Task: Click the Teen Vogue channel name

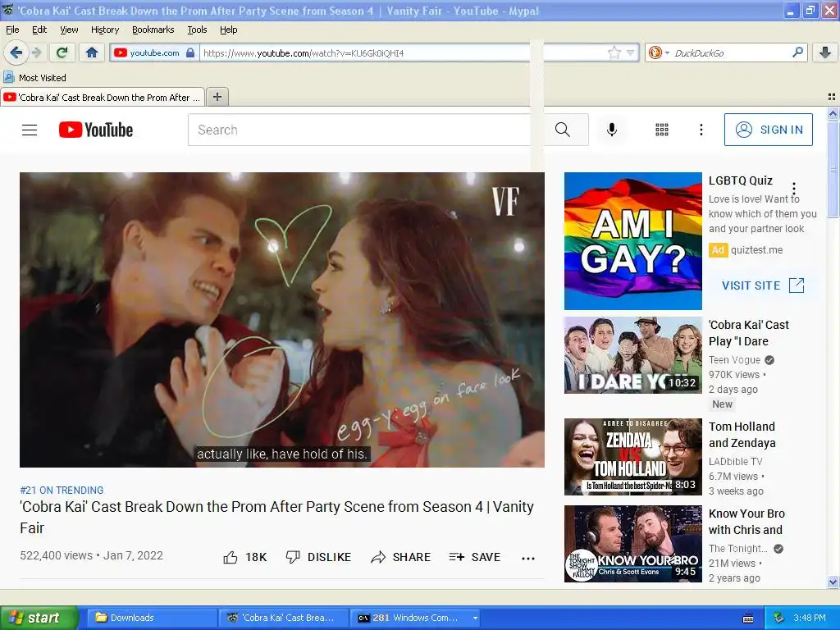Action: (734, 360)
